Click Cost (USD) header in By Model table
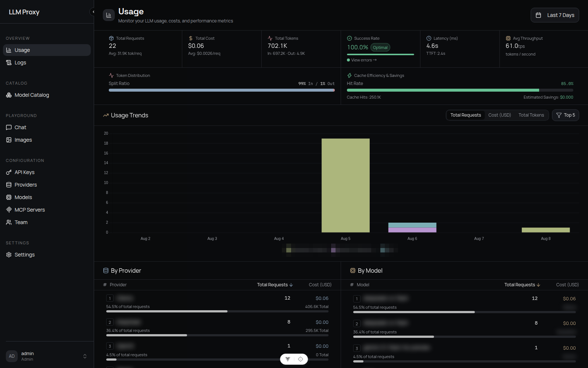Screen dimensions: 588x368 [567, 285]
